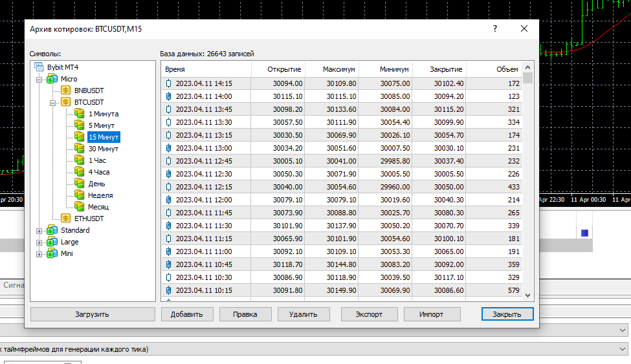Collapse the Micro tree group

[39, 80]
